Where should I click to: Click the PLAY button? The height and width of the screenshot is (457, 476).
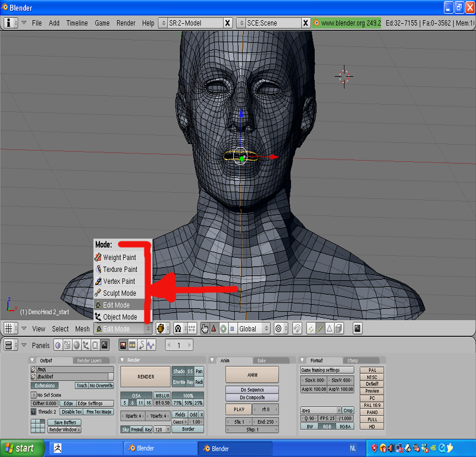tap(239, 409)
